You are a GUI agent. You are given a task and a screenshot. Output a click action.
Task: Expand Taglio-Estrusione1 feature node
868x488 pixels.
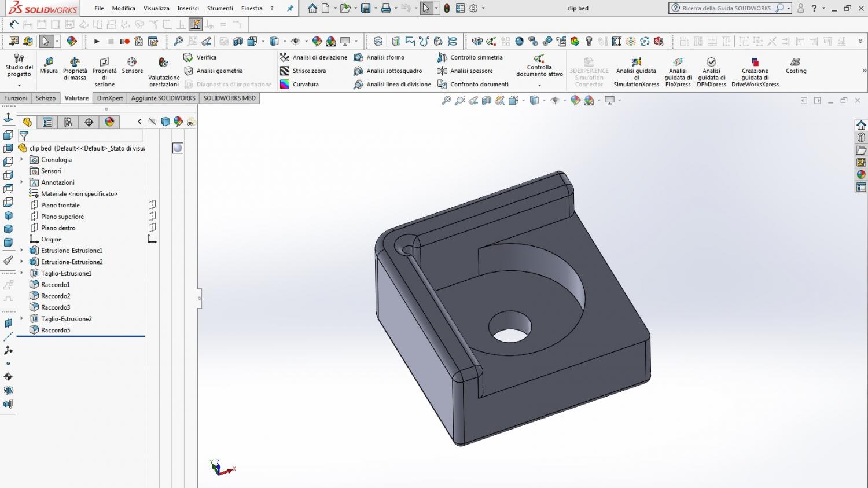click(x=22, y=273)
